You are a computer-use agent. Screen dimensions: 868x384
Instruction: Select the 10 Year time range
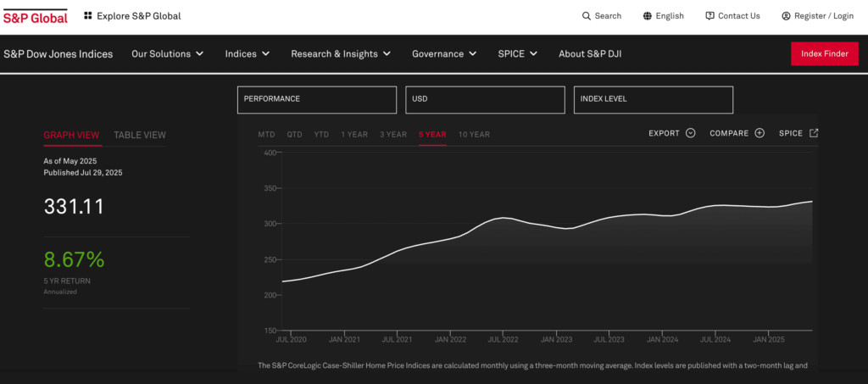(x=474, y=135)
